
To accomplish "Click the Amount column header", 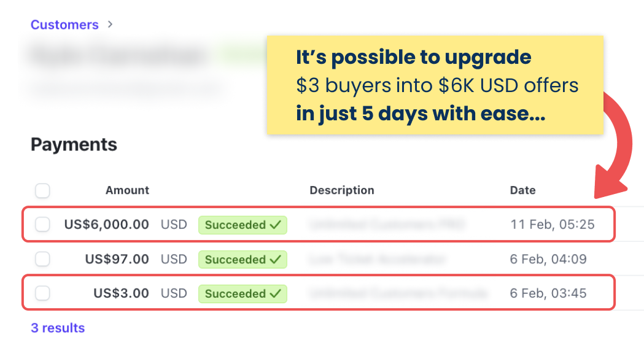I will pos(127,190).
